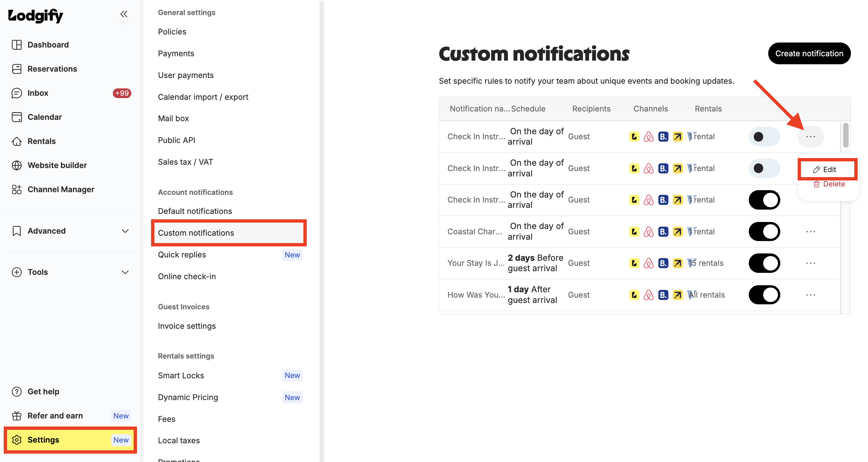Open more options for first Check In Instr row
Viewport: 868px width, 462px height.
pyautogui.click(x=811, y=137)
